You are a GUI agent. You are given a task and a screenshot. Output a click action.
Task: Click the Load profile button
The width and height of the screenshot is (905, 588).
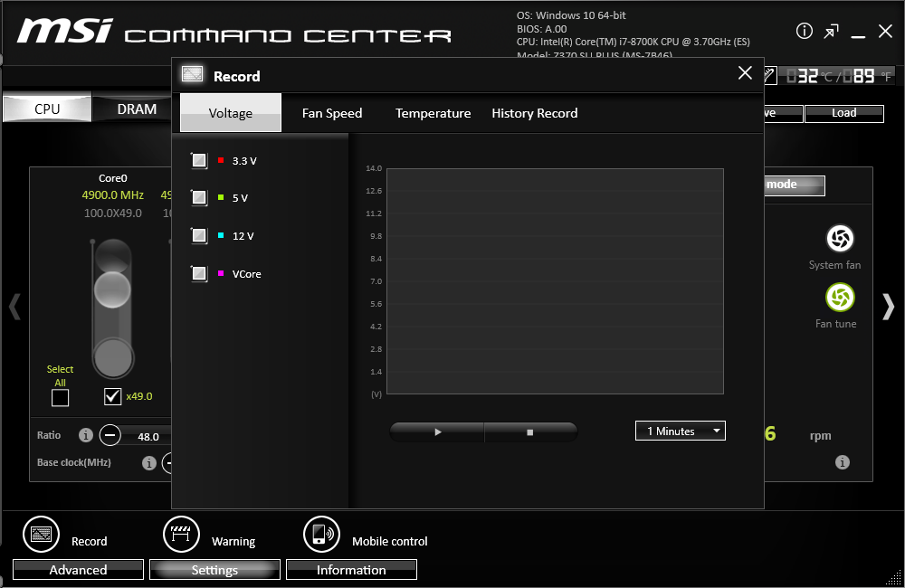coord(843,113)
